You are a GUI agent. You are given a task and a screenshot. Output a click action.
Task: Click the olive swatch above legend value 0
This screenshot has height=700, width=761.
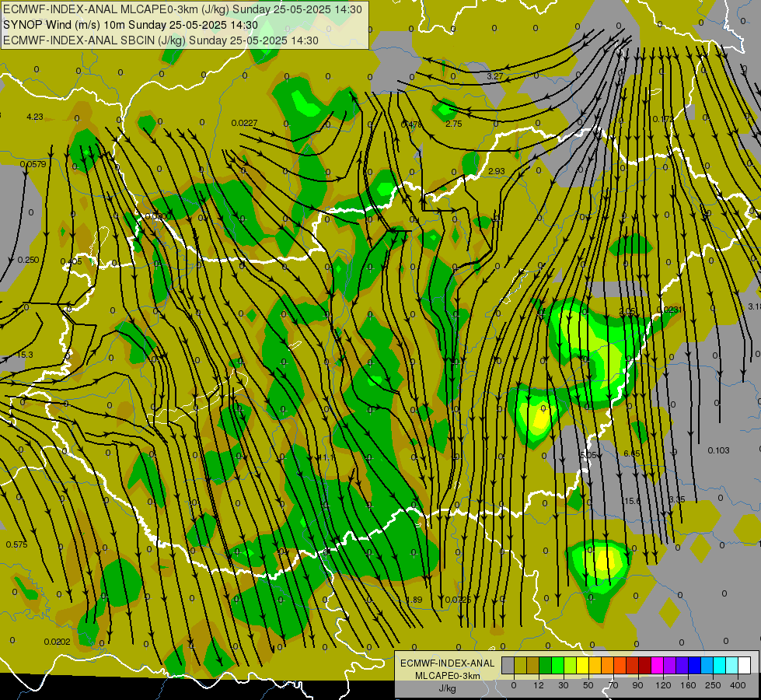coord(521,665)
